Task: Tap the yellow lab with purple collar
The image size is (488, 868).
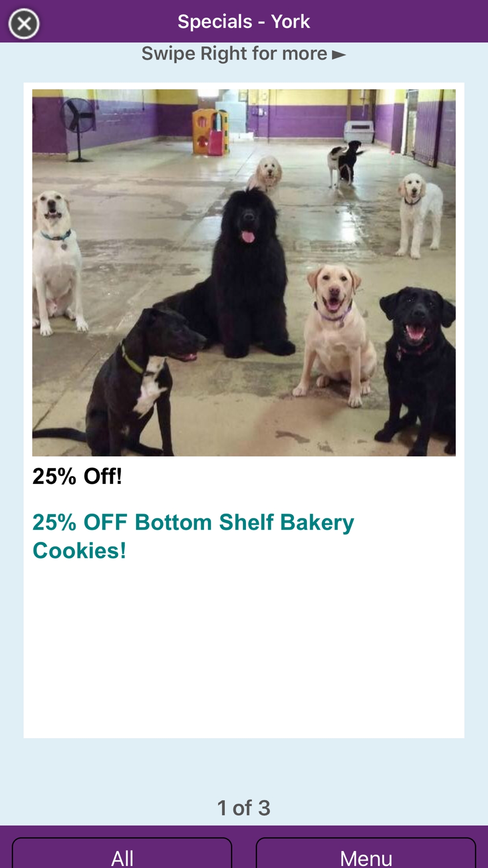Action: click(334, 332)
